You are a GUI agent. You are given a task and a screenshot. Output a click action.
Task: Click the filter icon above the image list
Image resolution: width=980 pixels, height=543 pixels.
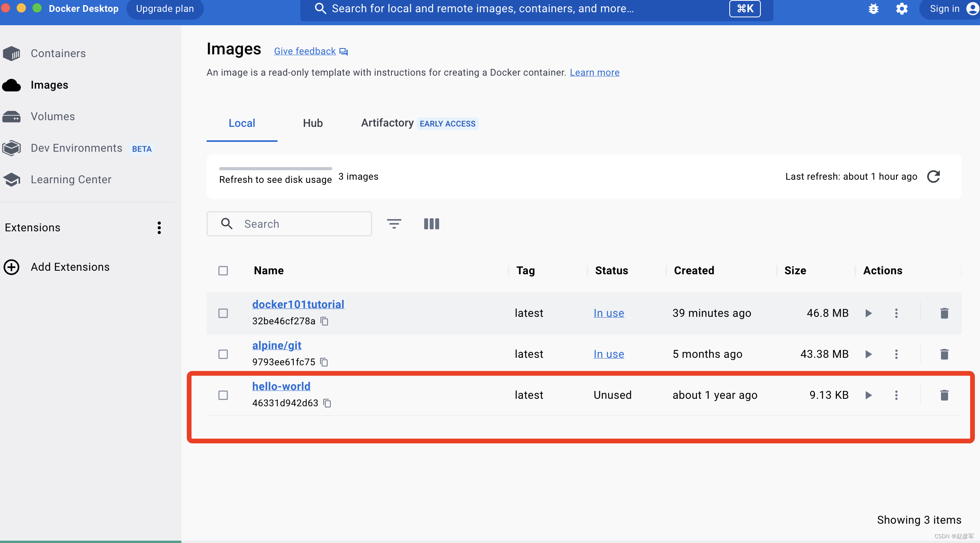(395, 223)
